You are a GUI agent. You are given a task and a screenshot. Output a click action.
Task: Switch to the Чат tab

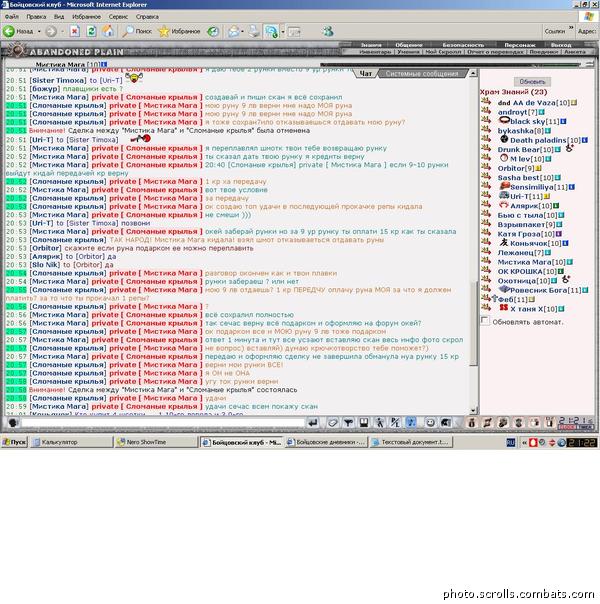point(365,73)
